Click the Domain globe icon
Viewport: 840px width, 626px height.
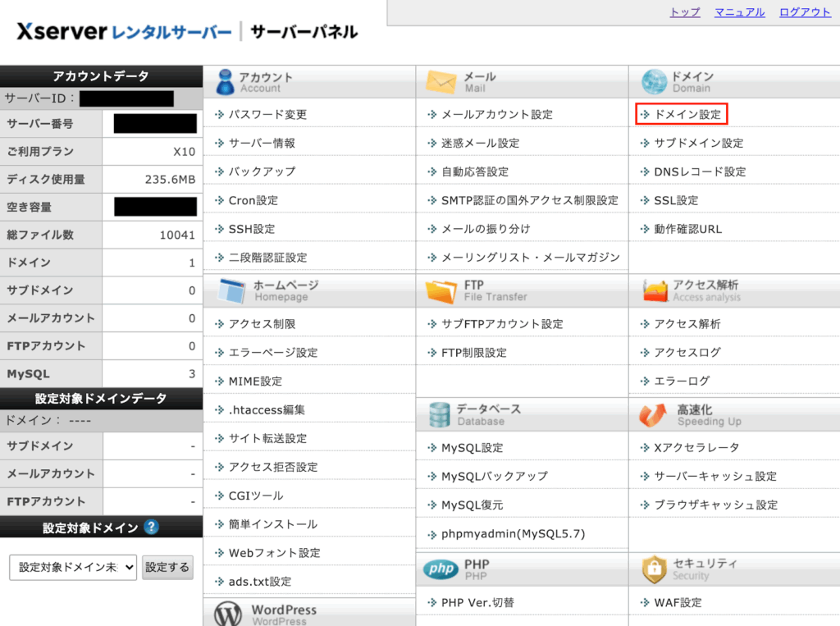[654, 82]
